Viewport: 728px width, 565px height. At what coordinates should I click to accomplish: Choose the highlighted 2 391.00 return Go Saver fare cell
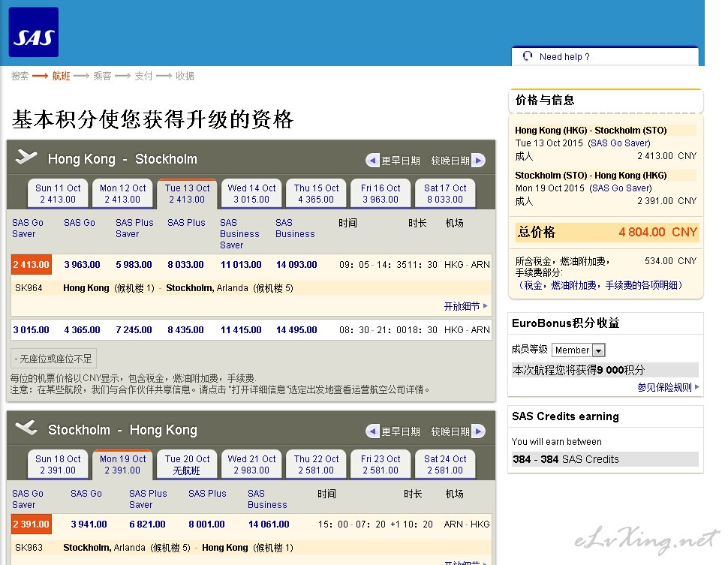pyautogui.click(x=31, y=524)
